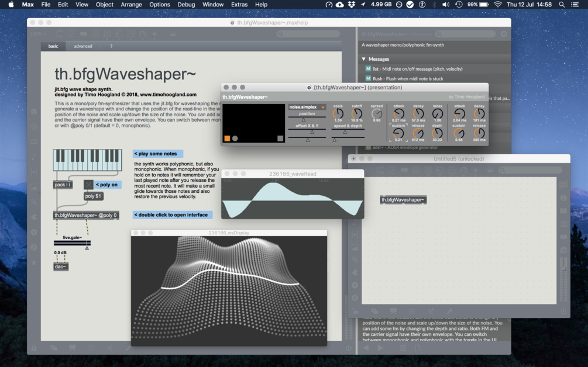Click the new view icon in help window bottom bar
Image resolution: width=588 pixels, height=367 pixels.
pyautogui.click(x=53, y=348)
